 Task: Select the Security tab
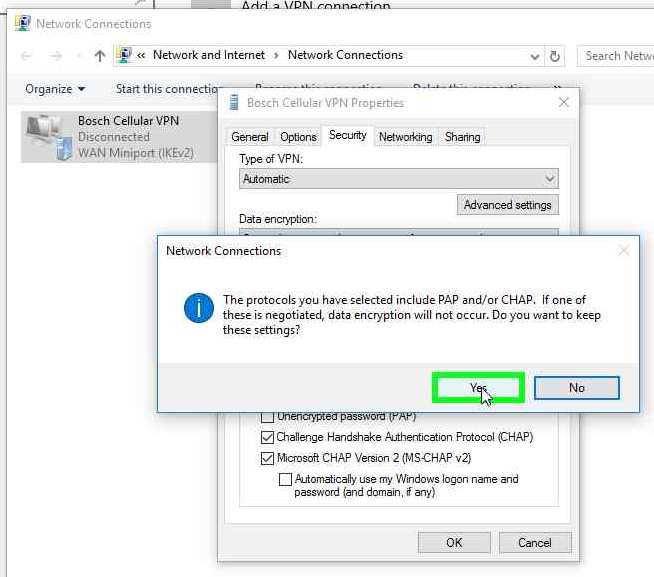347,135
